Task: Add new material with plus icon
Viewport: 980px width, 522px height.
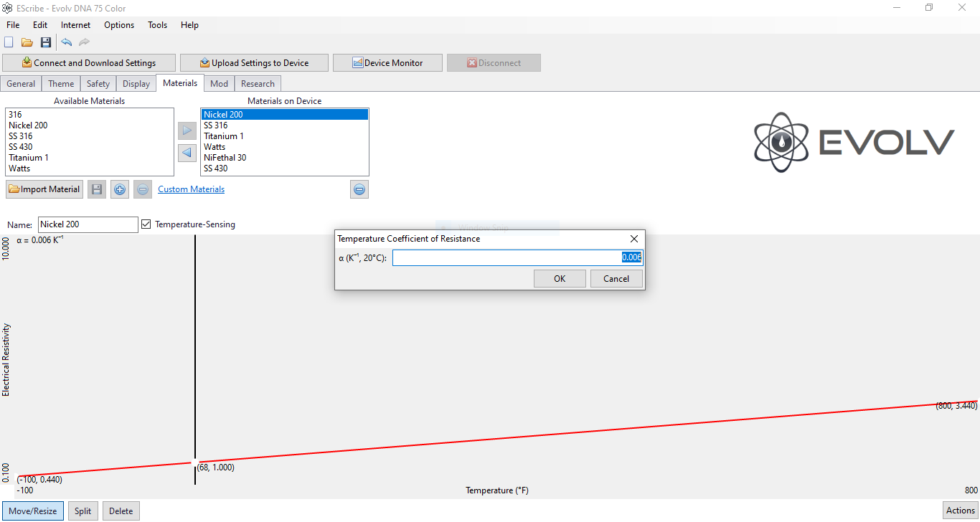Action: (x=120, y=189)
